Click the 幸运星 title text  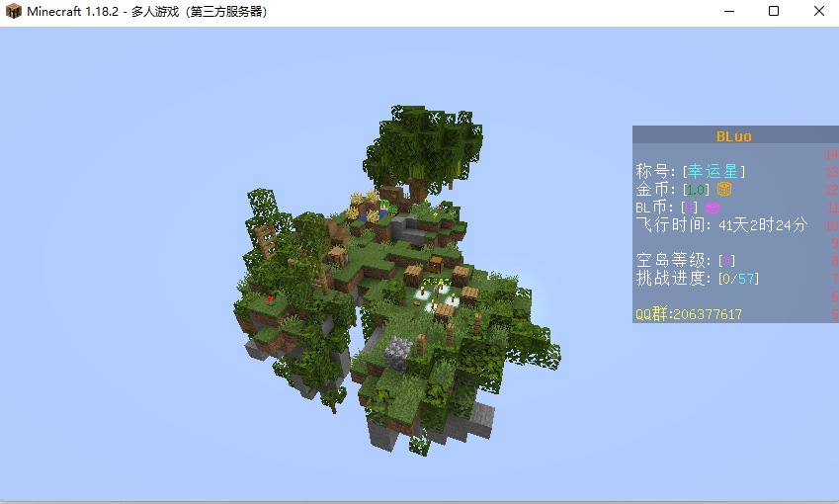click(713, 171)
